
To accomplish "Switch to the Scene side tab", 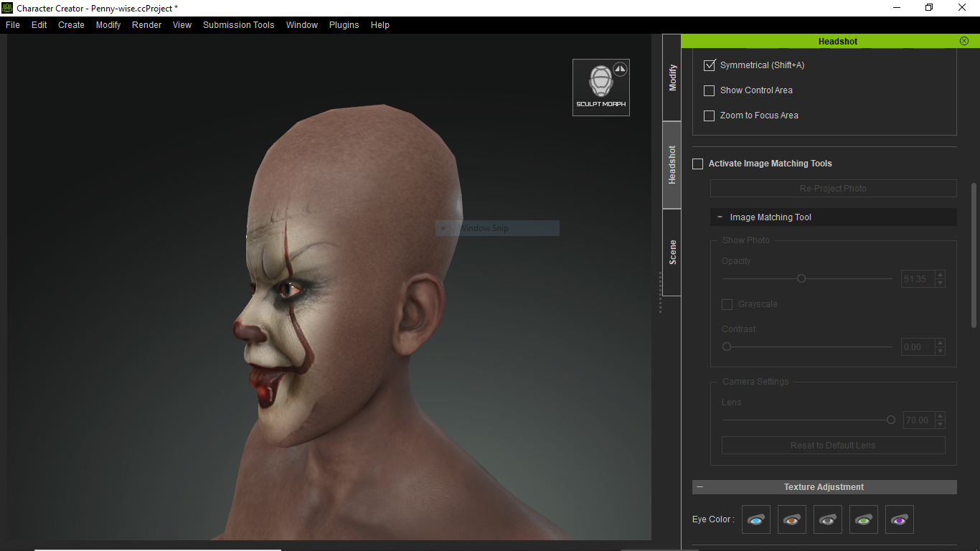I will 672,253.
